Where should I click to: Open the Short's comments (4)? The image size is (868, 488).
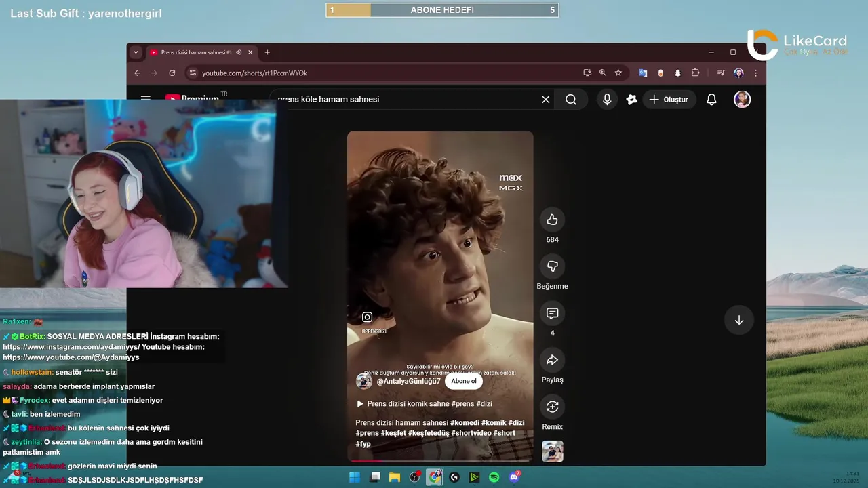552,313
